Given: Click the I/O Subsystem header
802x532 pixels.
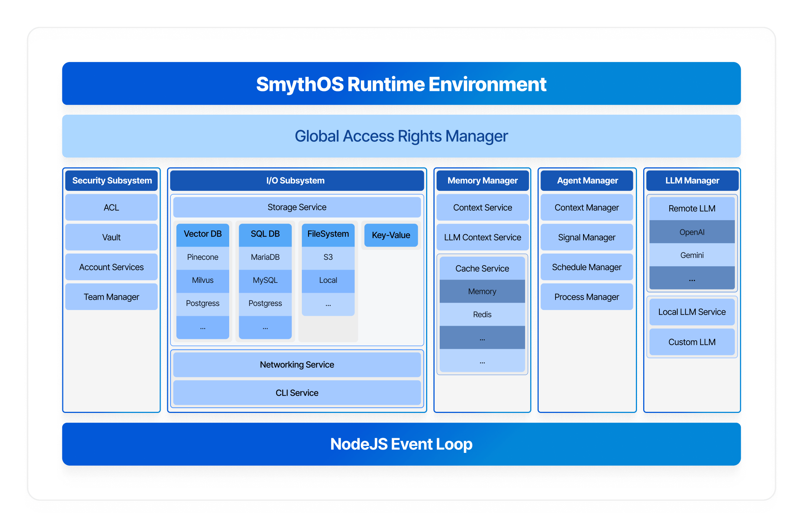Looking at the screenshot, I should (297, 181).
